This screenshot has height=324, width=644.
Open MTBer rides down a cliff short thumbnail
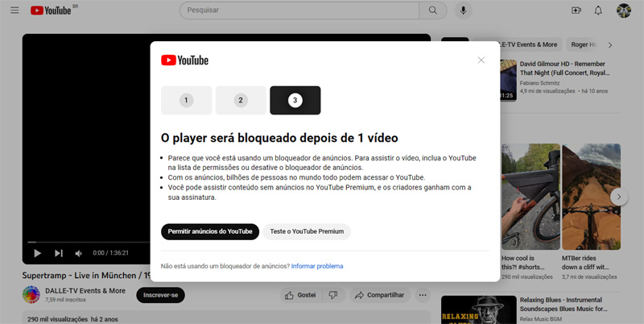(592, 197)
